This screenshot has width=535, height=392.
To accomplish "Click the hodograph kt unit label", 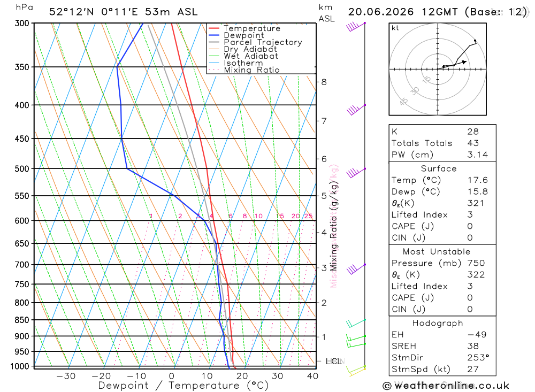I will 395,28.
